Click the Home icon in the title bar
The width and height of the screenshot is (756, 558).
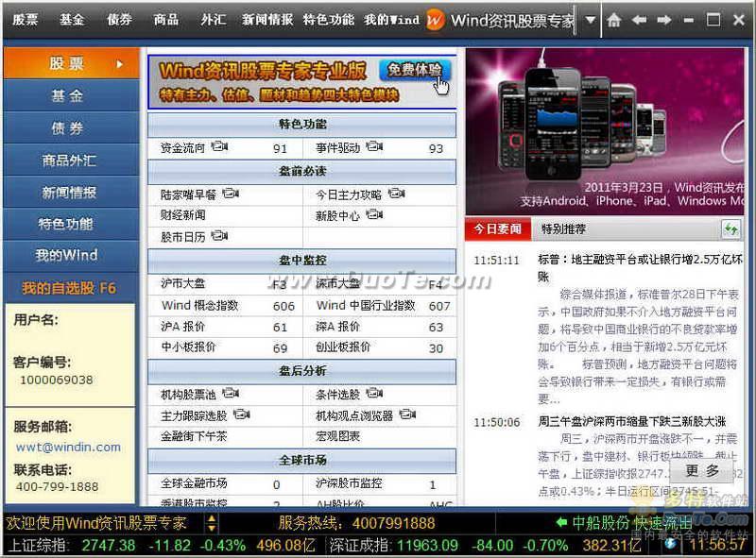click(x=613, y=20)
